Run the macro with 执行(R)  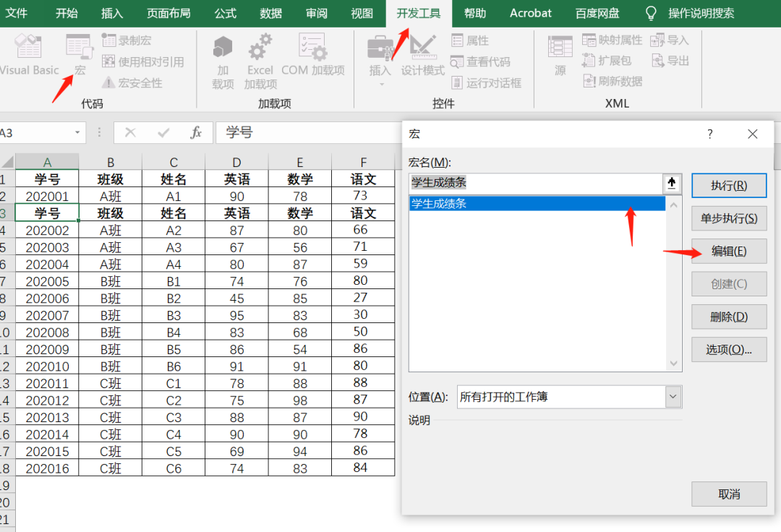(x=729, y=185)
